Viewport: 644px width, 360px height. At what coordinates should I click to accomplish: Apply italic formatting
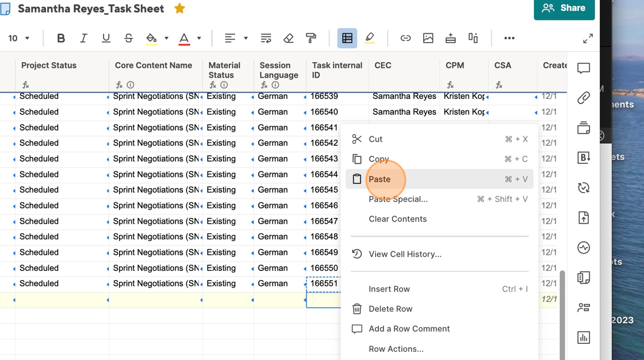83,38
